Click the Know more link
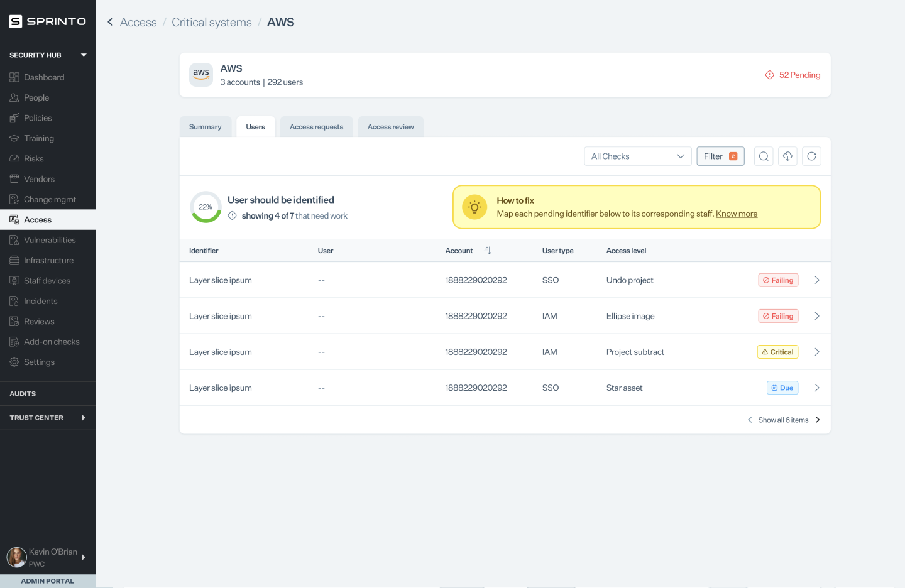The width and height of the screenshot is (905, 588). point(737,214)
